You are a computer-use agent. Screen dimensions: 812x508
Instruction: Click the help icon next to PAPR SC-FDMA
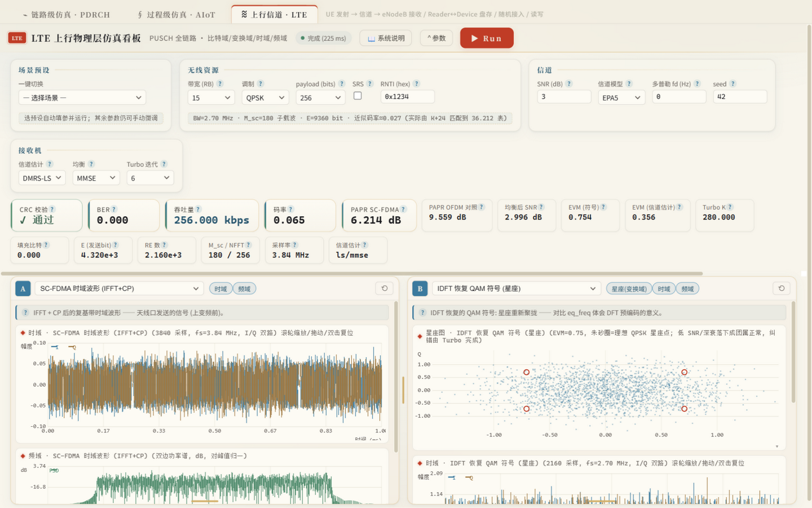tap(403, 209)
